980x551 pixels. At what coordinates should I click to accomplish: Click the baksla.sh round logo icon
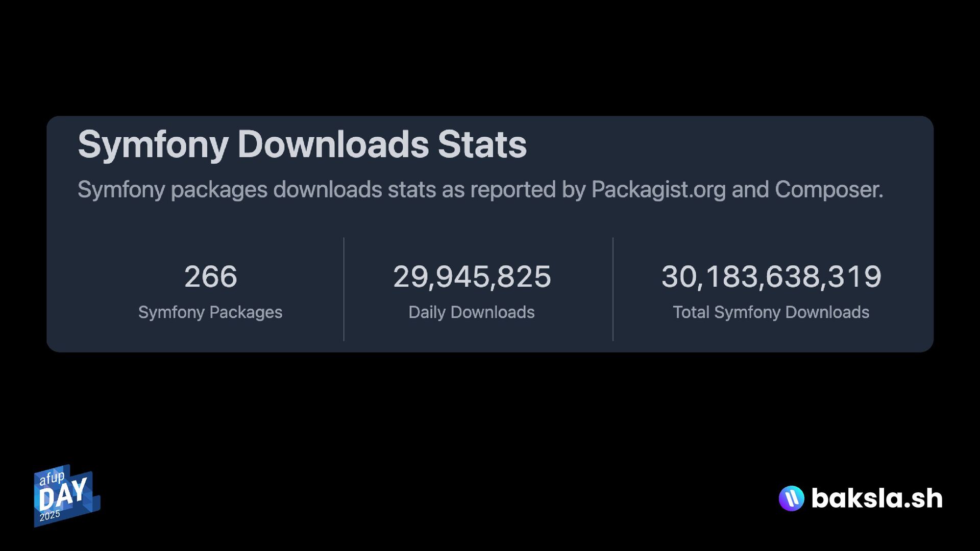click(x=791, y=498)
